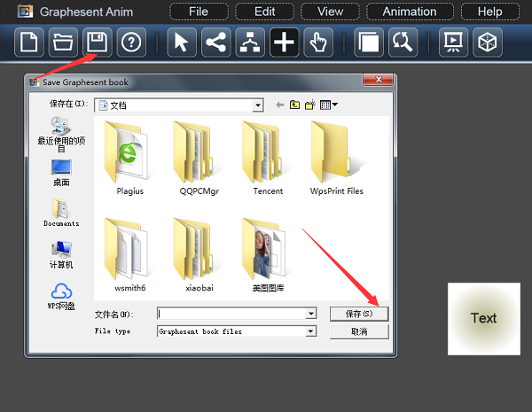
Task: Select the plus add-node tool
Action: 285,43
